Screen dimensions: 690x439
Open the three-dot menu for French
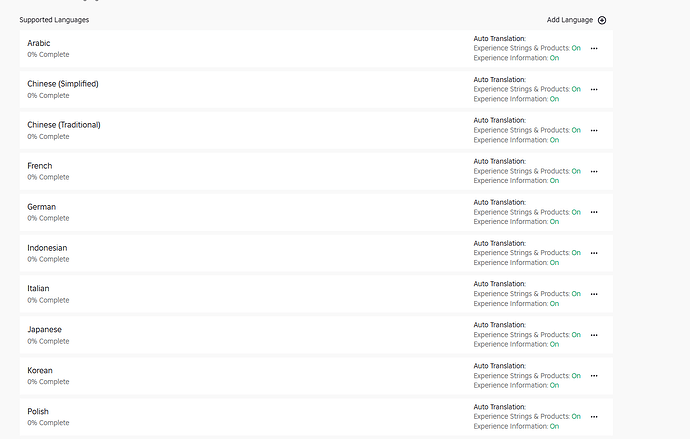click(594, 171)
